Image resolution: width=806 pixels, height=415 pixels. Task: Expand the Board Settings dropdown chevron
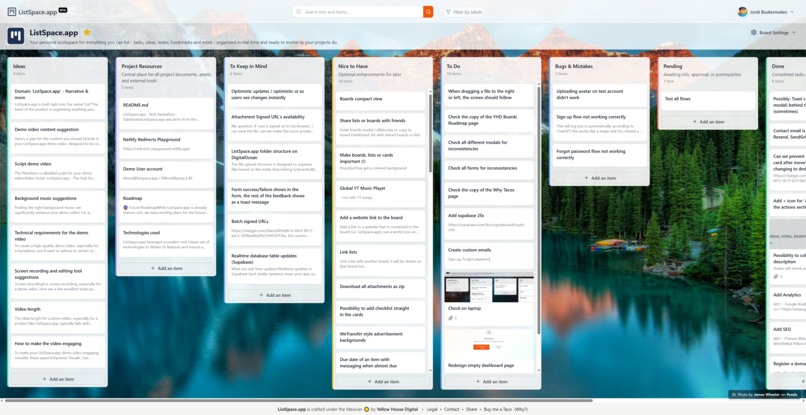(794, 32)
